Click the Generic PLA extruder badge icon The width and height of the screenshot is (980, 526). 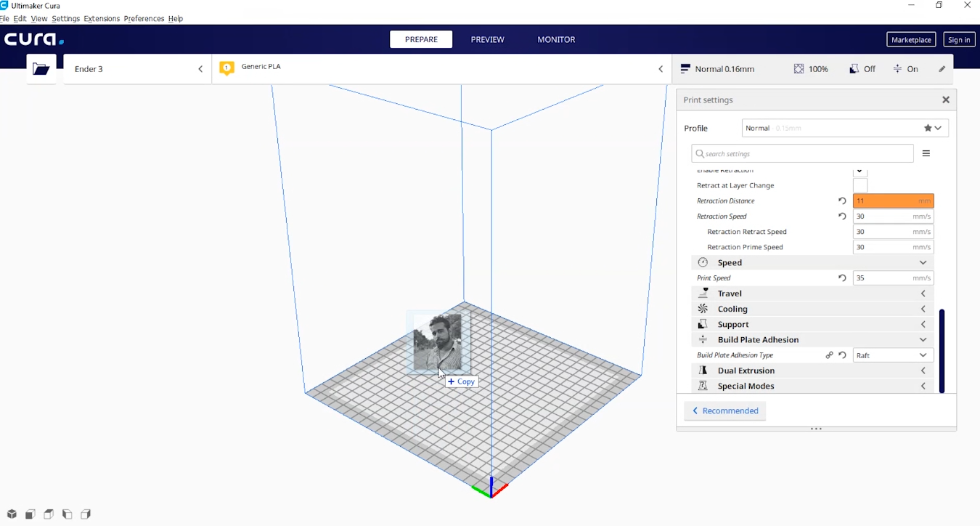point(226,68)
